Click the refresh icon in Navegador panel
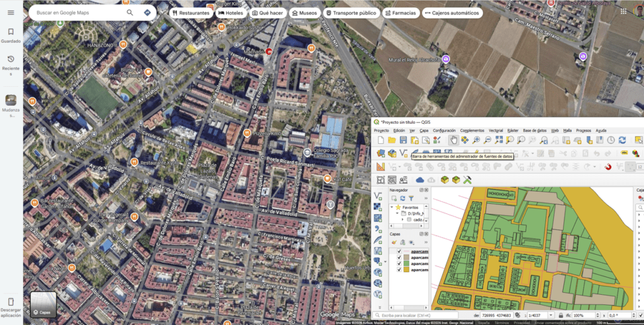The height and width of the screenshot is (325, 644). click(402, 198)
